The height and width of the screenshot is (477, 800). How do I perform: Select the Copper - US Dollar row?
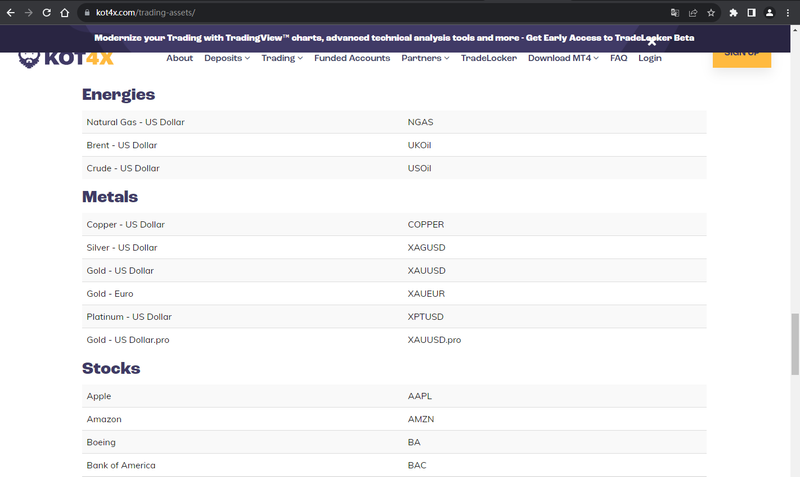(x=394, y=224)
